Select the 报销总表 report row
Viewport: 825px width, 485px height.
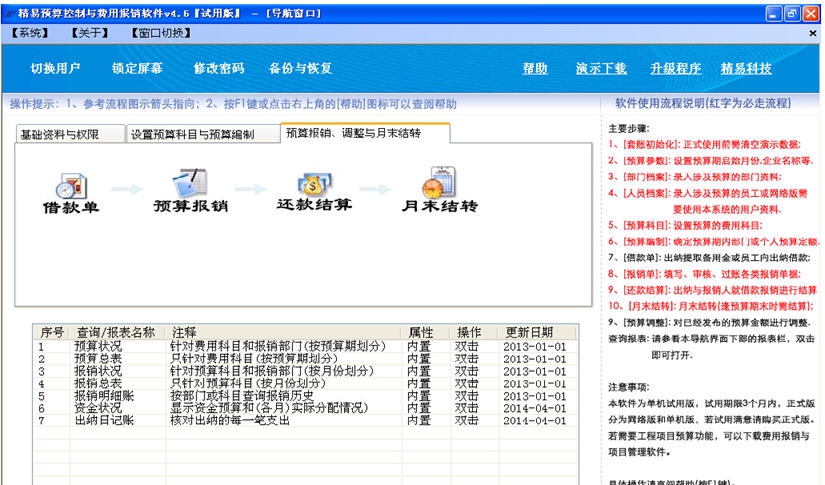tap(305, 383)
